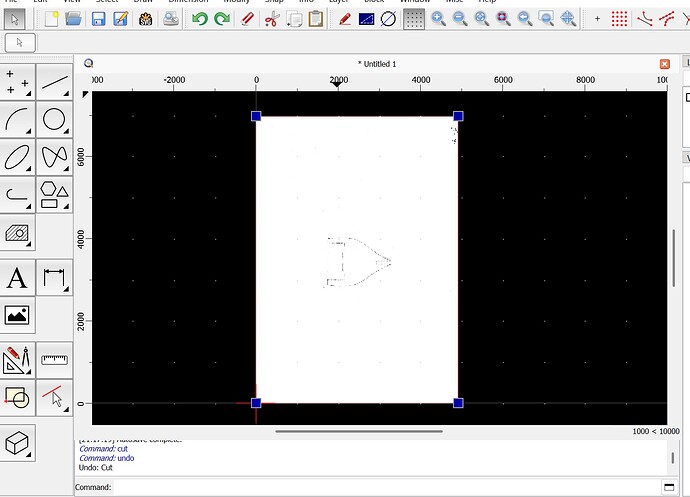690x497 pixels.
Task: Click the window zoom magnifier icon
Action: point(546,19)
